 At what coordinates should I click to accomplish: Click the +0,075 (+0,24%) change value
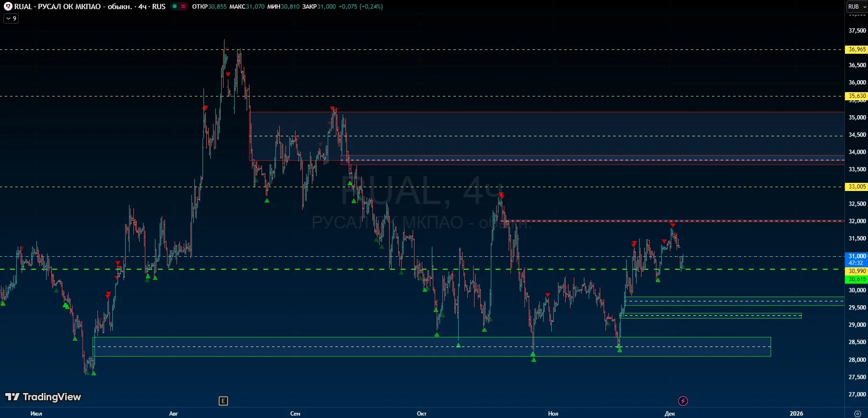point(360,7)
